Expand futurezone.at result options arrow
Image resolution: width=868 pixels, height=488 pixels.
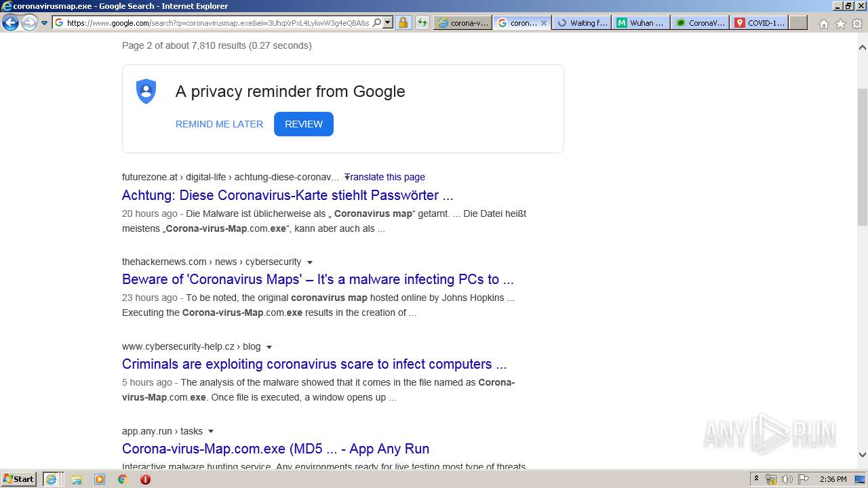[347, 177]
